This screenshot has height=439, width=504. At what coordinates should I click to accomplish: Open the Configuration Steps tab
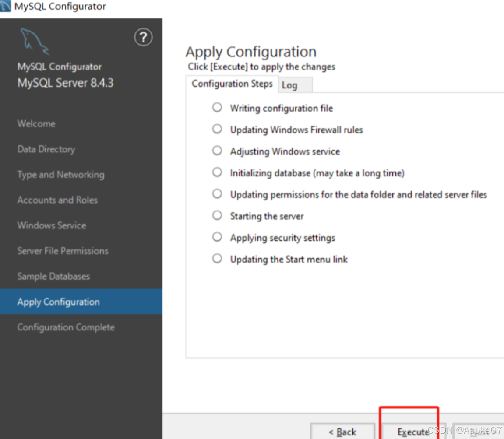pyautogui.click(x=232, y=84)
